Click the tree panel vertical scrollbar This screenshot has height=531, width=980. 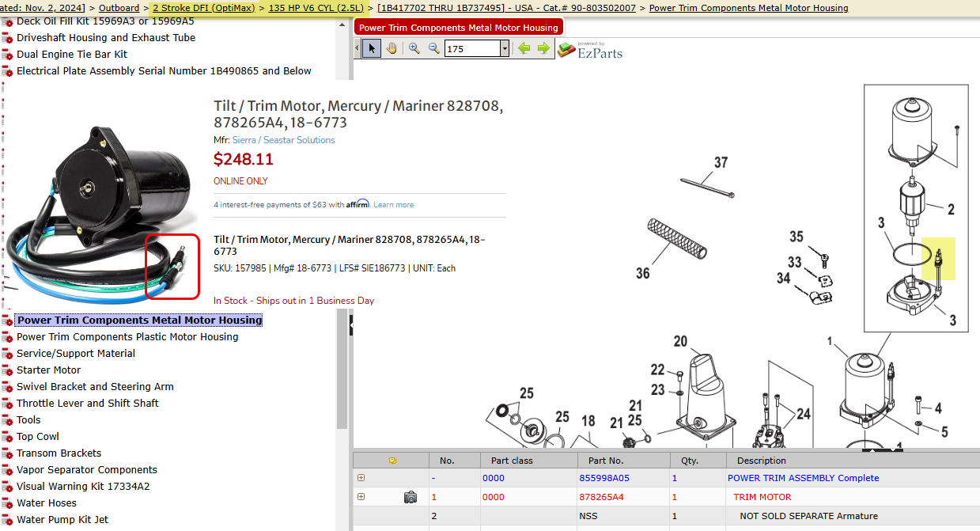pyautogui.click(x=342, y=368)
